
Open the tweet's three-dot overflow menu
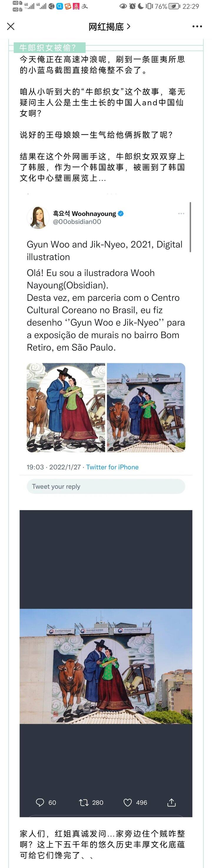pos(181,214)
